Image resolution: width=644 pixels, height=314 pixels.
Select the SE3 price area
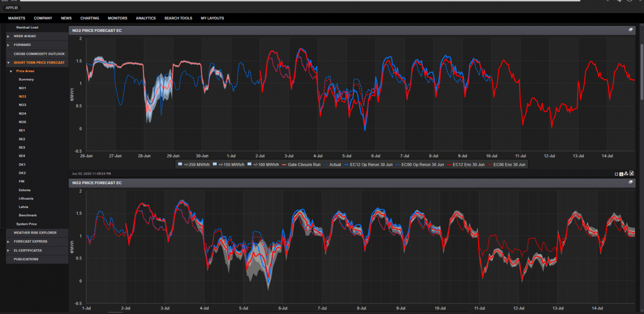(22, 148)
